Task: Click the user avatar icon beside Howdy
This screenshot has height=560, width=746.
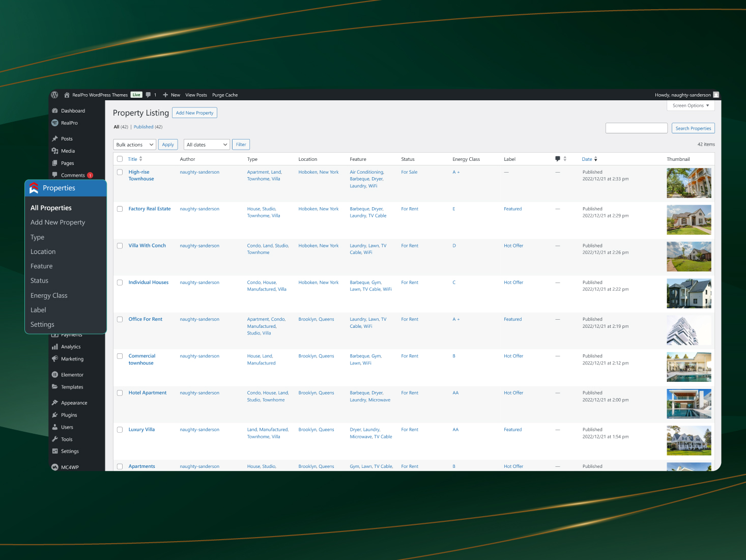Action: click(716, 95)
